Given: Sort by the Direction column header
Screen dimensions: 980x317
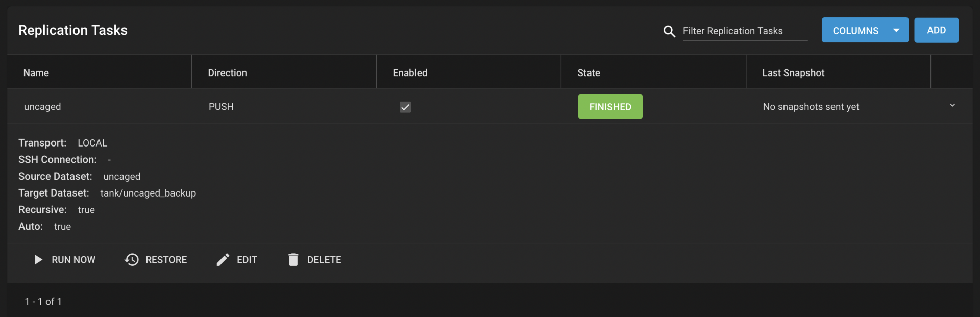Looking at the screenshot, I should 227,73.
